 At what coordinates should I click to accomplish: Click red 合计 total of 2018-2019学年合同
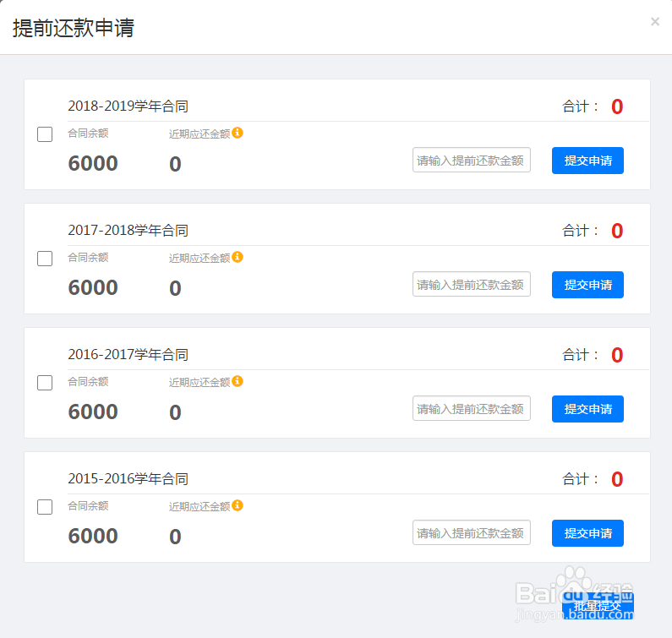[x=617, y=106]
